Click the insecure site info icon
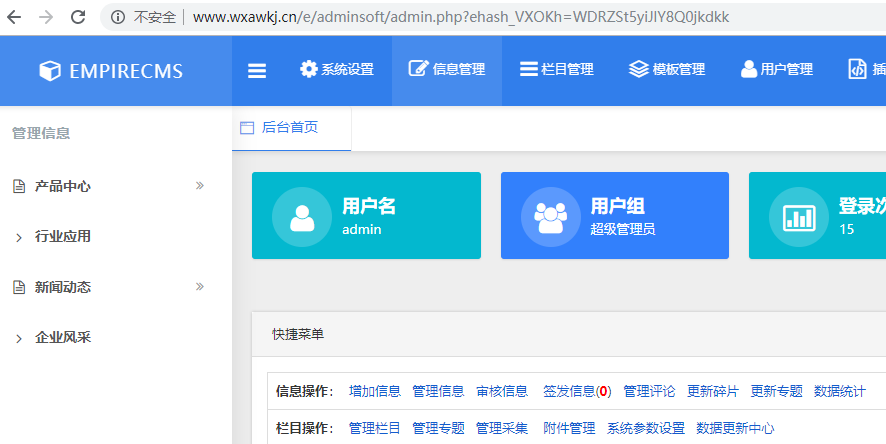This screenshot has width=886, height=444. point(118,17)
